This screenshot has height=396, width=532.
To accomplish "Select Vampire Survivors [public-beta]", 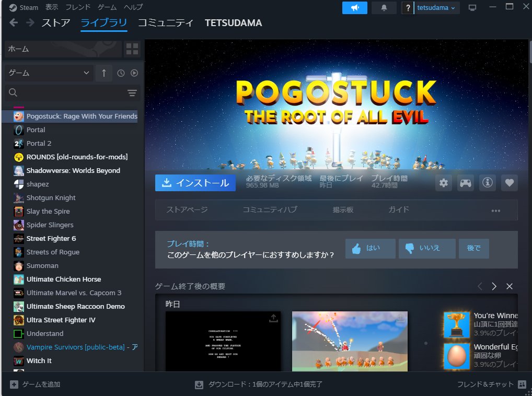I will 75,347.
